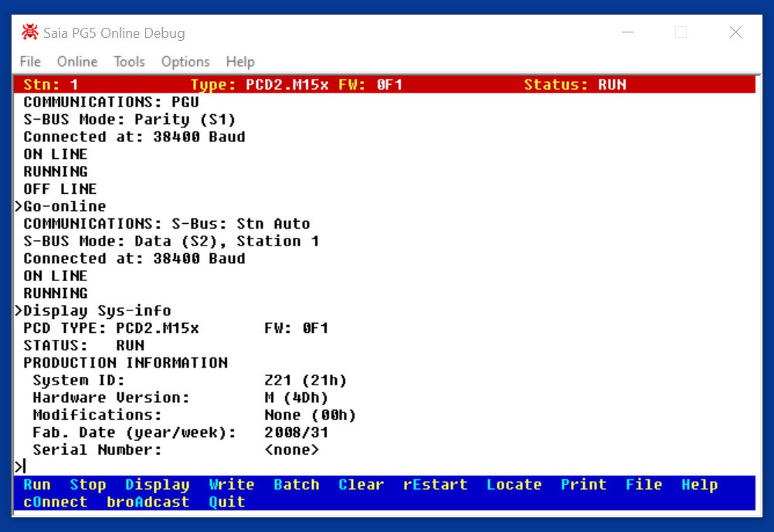Select the Quit command

point(227,501)
